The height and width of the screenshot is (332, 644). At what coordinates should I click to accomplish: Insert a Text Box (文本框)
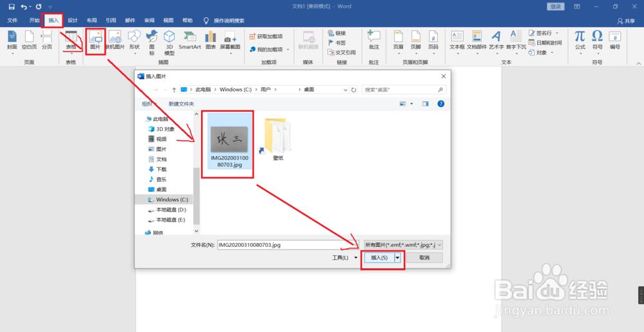coord(457,43)
